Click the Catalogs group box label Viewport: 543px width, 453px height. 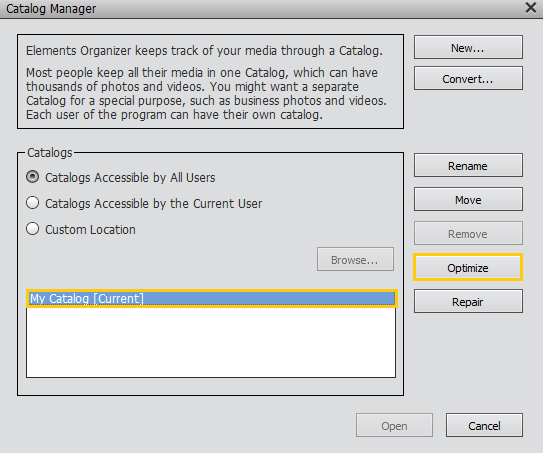50,153
